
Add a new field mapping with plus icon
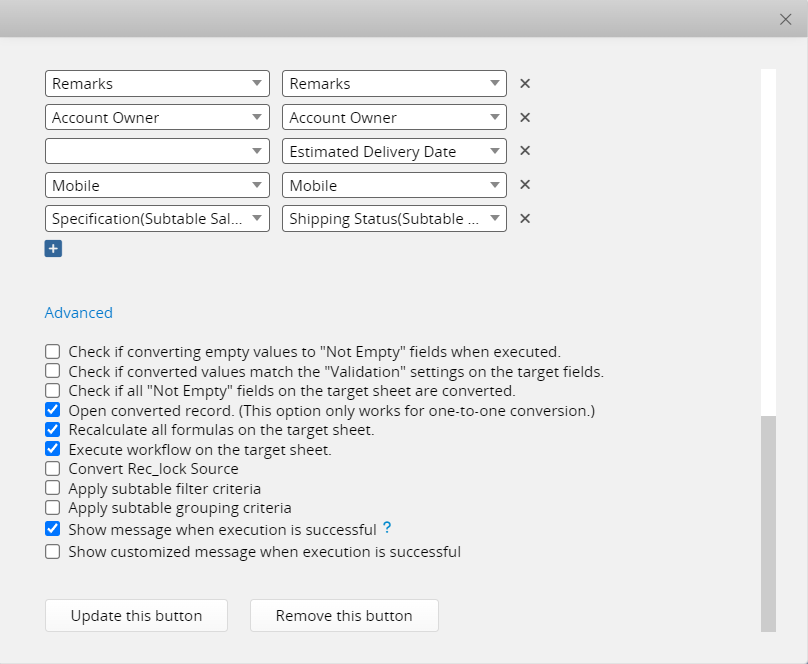pos(53,248)
